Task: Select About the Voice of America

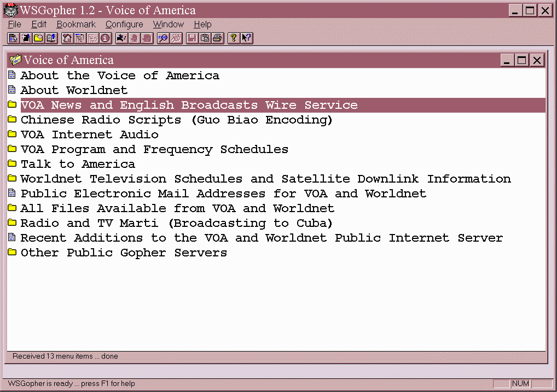Action: (x=120, y=75)
